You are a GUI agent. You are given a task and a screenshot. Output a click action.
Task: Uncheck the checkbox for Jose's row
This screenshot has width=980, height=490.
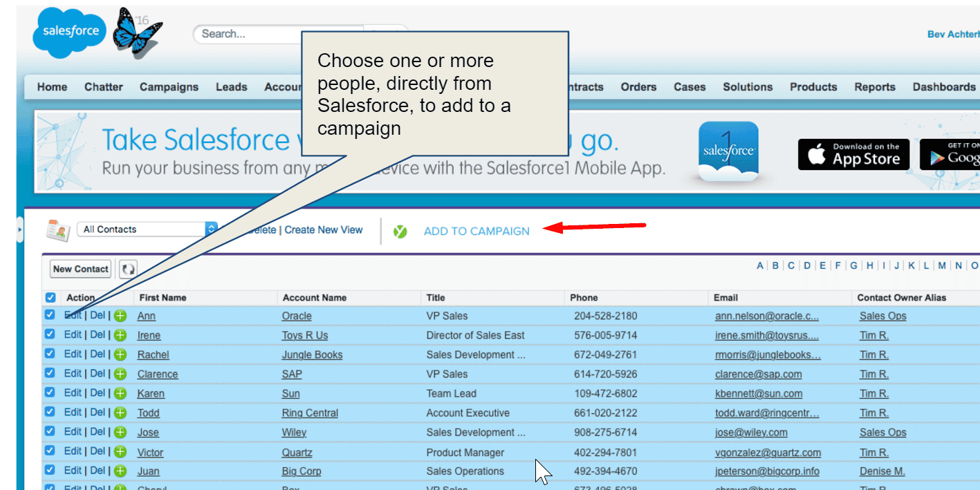point(50,431)
